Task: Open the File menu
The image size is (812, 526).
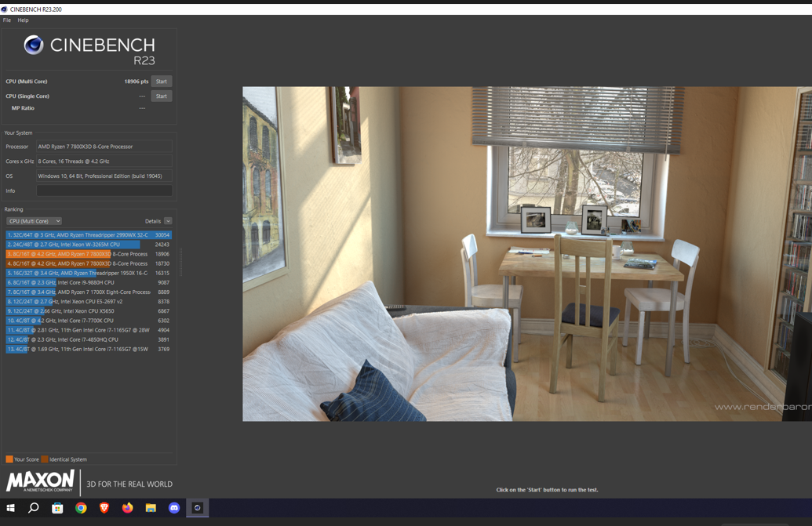Action: [x=7, y=20]
